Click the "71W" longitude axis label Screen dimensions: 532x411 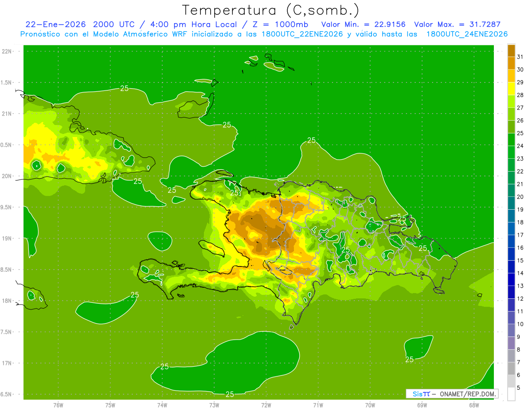tap(318, 405)
